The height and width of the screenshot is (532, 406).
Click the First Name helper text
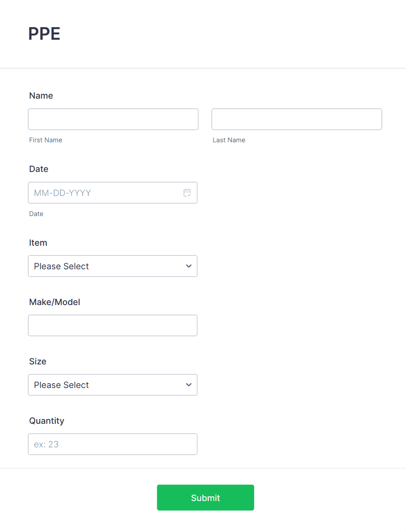45,140
